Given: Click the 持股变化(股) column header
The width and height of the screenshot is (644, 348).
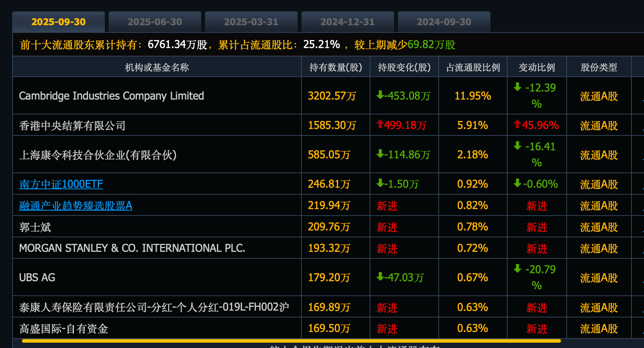Looking at the screenshot, I should 404,68.
